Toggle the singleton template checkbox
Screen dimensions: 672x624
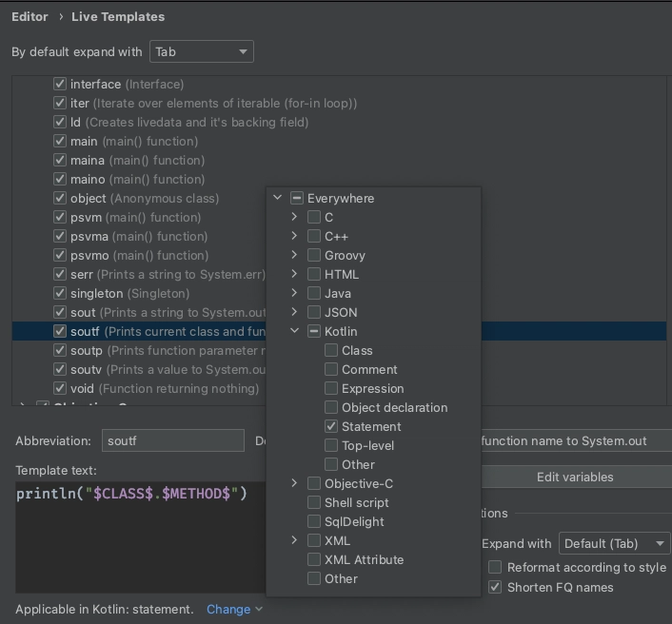[60, 293]
